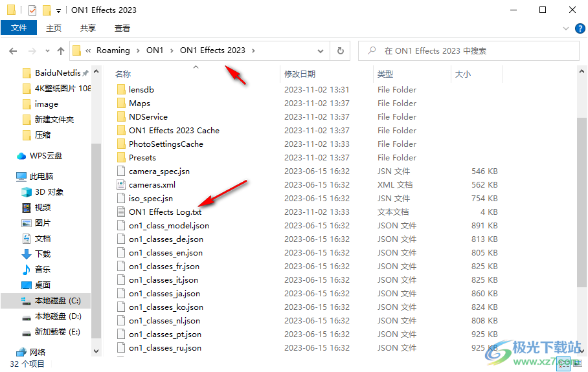Sort by the 大小 column header

tap(463, 74)
